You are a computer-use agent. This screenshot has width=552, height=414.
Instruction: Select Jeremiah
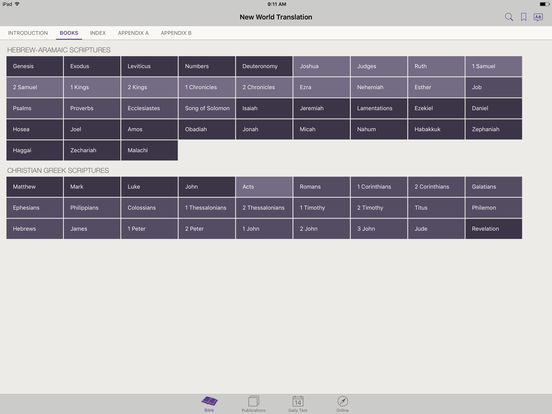tap(321, 108)
